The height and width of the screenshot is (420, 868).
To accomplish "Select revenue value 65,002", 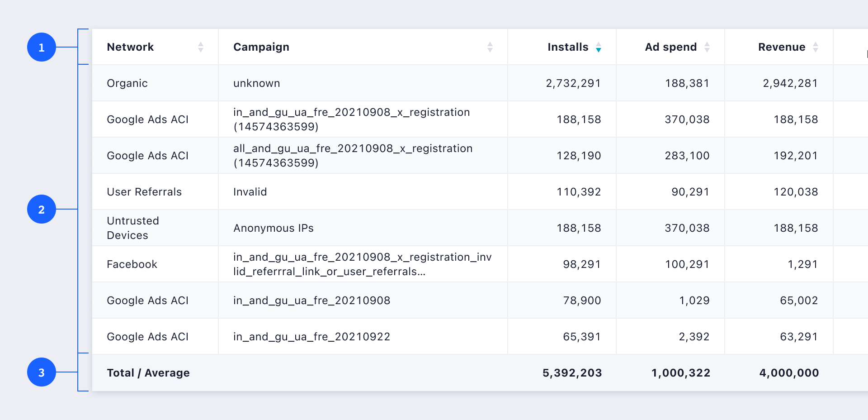I will [799, 301].
